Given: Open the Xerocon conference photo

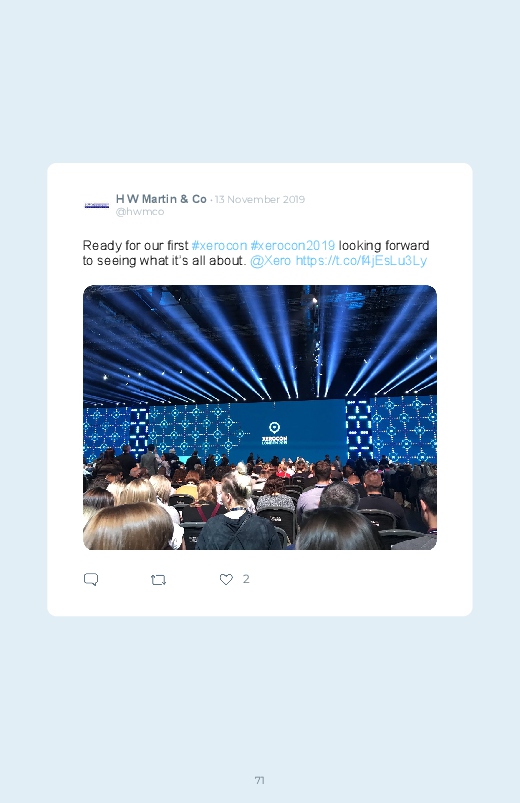Looking at the screenshot, I should (260, 417).
